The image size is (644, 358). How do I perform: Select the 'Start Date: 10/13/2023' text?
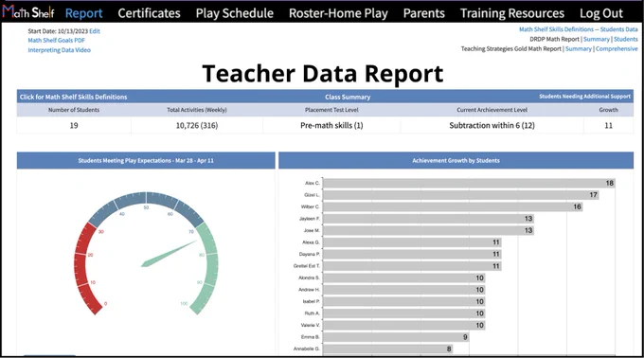tap(58, 31)
